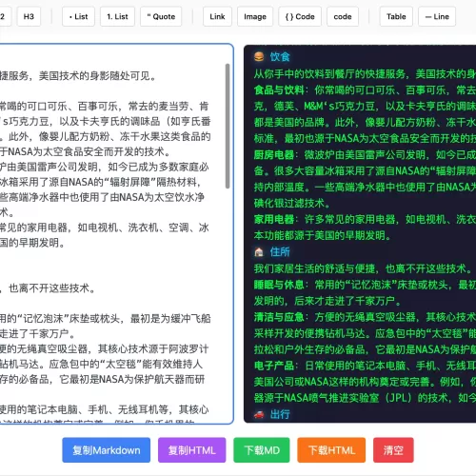Click the 饮食 heading in preview
476x476 pixels.
(280, 57)
